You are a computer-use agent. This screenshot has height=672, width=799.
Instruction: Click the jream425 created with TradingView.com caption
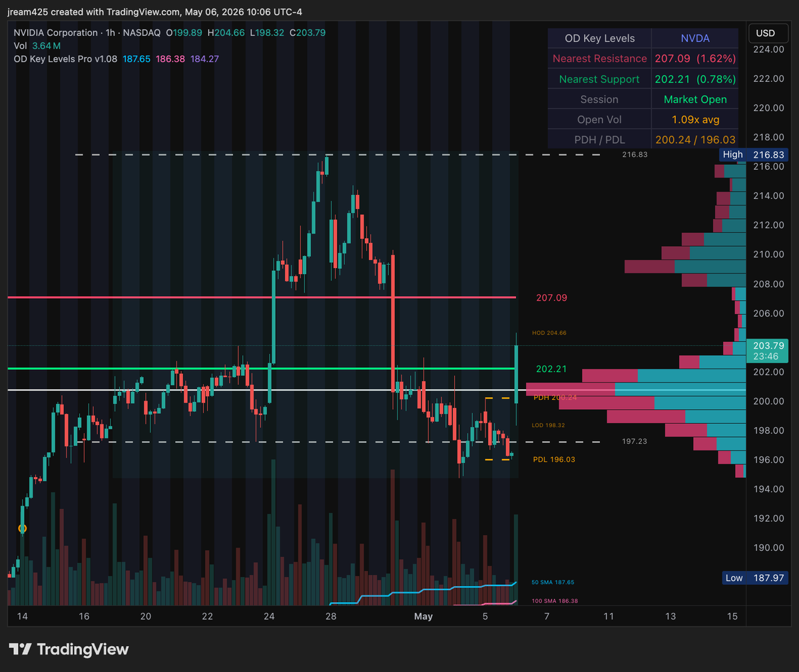coord(154,12)
